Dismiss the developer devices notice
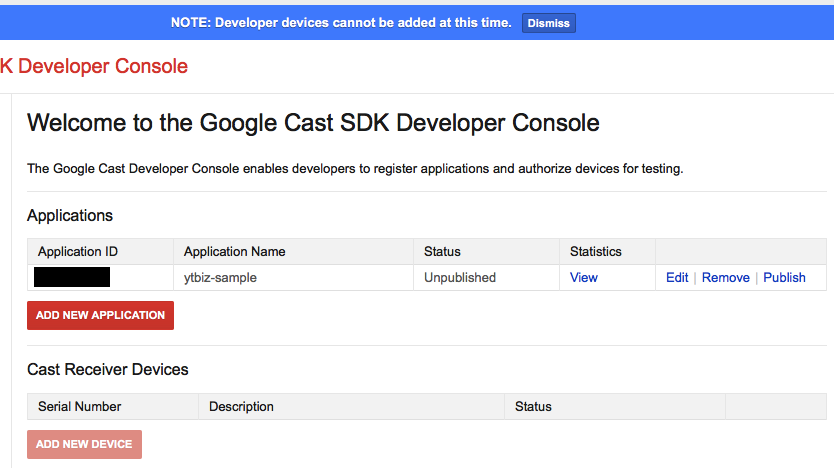 (x=548, y=23)
